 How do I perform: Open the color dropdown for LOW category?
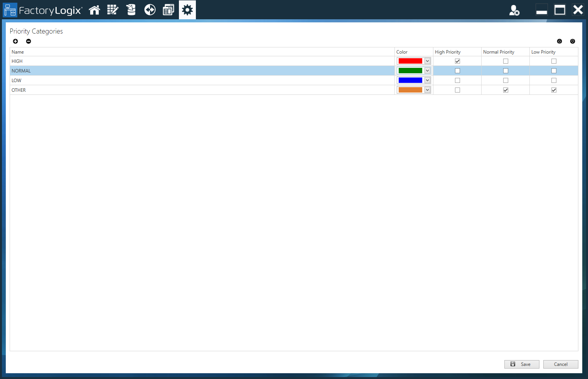pyautogui.click(x=428, y=80)
